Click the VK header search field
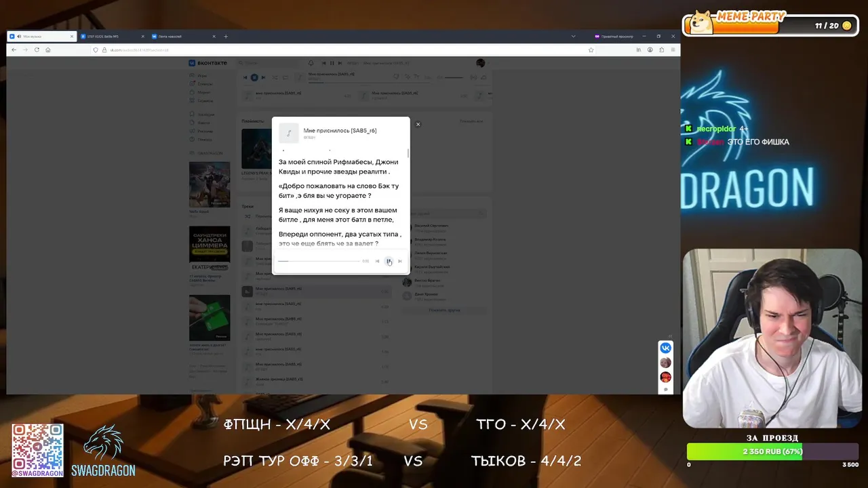 (269, 63)
